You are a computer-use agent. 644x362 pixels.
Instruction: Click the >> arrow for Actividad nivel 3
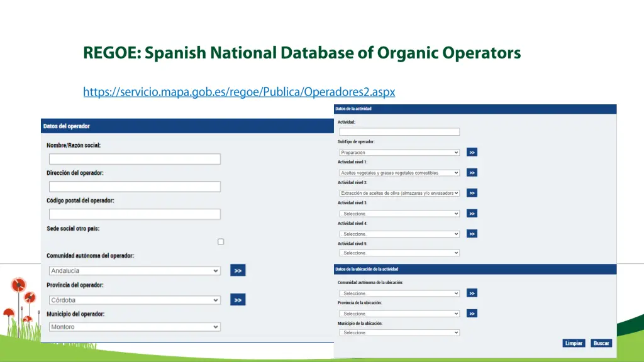(x=472, y=213)
